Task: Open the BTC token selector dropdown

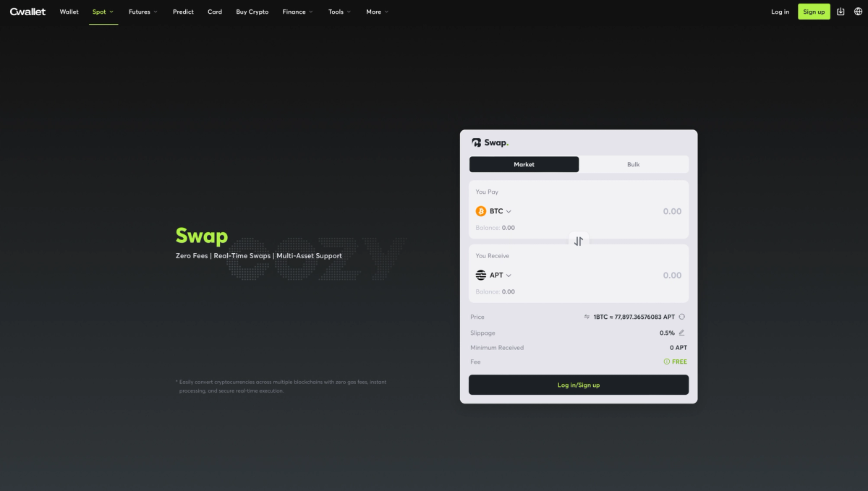Action: tap(494, 211)
